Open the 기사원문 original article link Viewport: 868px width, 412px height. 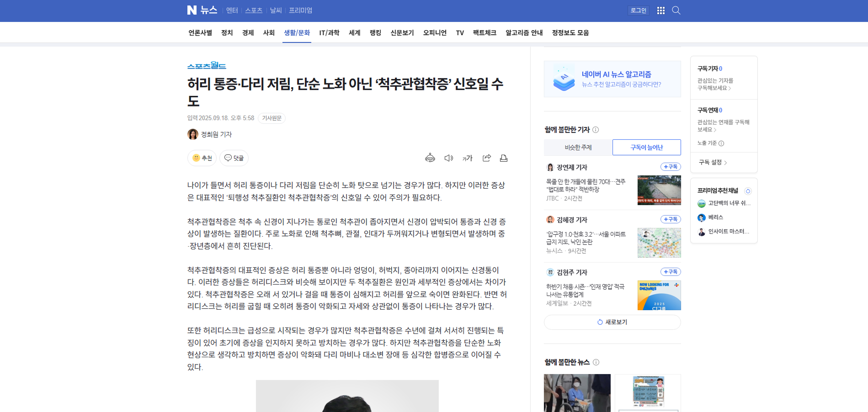(272, 118)
